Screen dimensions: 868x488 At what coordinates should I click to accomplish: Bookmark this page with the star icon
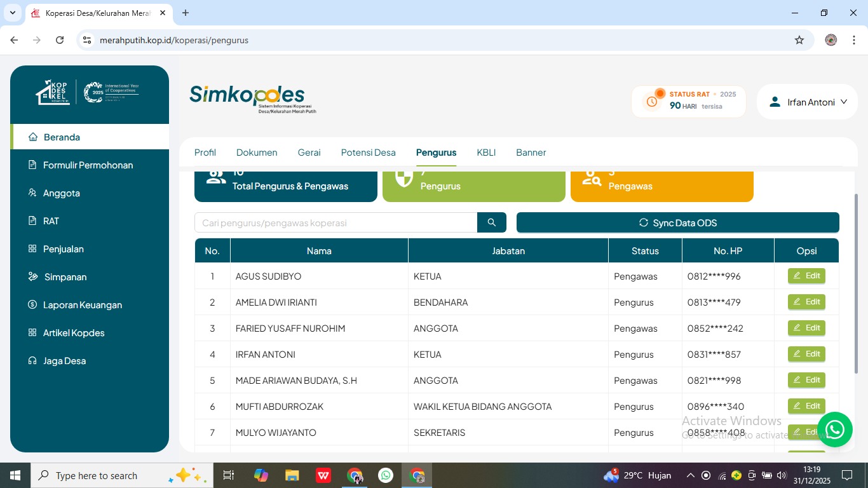(x=799, y=40)
